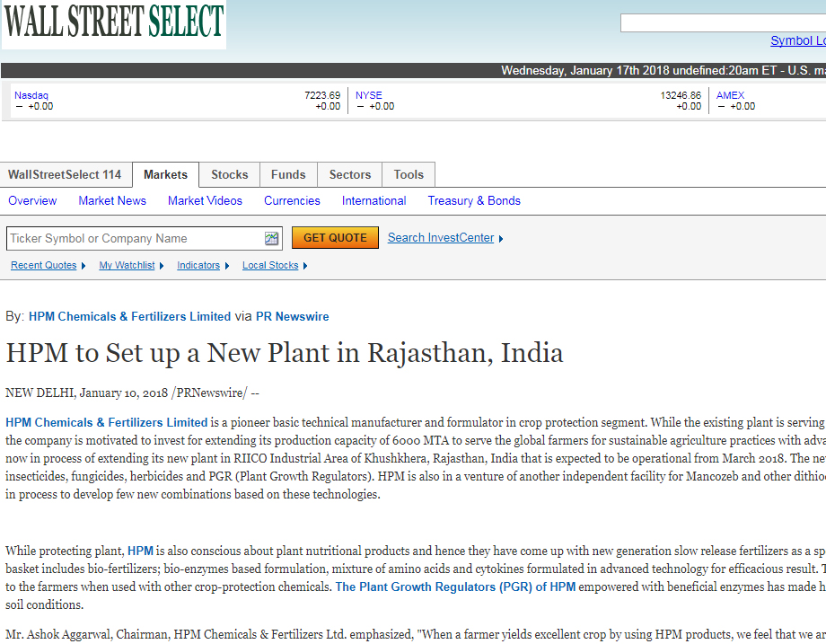Click the 'NEW DELHI, January 10, 2018' dateline
Image resolution: width=826 pixels, height=644 pixels.
(86, 393)
